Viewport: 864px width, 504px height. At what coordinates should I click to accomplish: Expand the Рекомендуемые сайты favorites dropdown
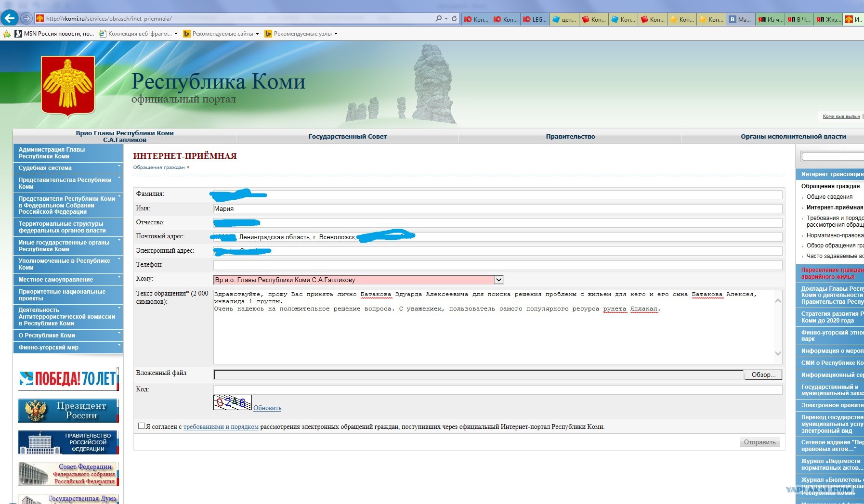(257, 34)
